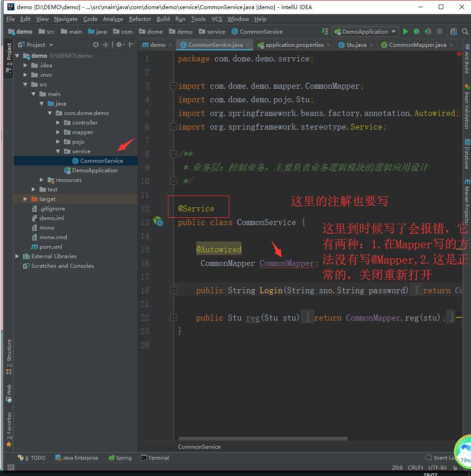Open the Navigate menu
Viewport: 471px width, 476px height.
click(66, 19)
